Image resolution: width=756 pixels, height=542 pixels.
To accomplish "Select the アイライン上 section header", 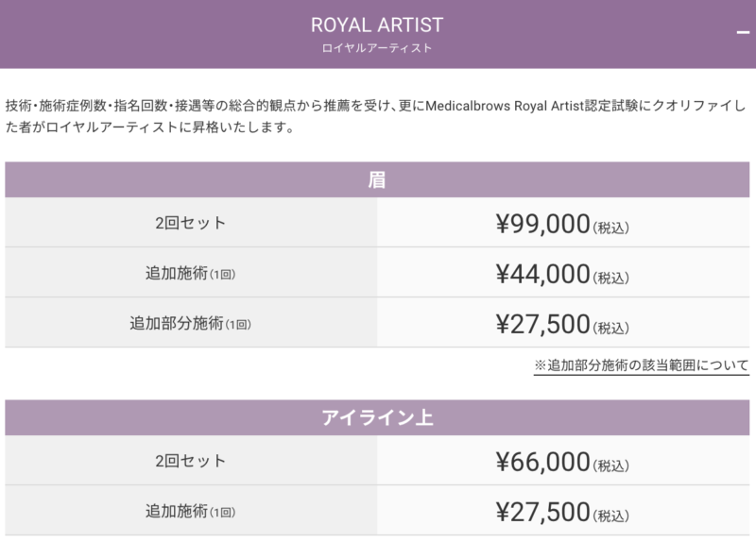I will coord(377,417).
